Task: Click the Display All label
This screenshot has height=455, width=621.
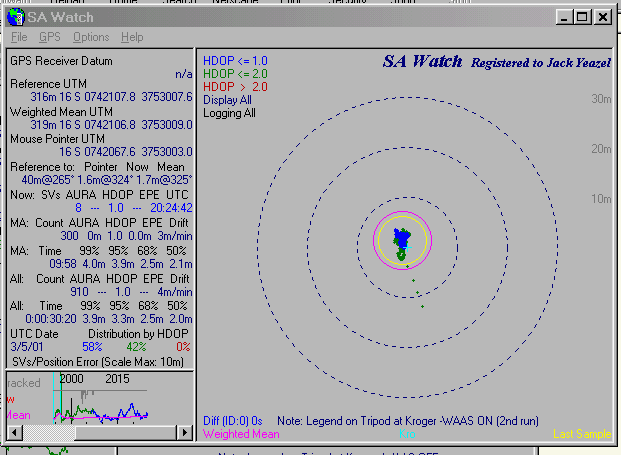Action: coord(228,100)
